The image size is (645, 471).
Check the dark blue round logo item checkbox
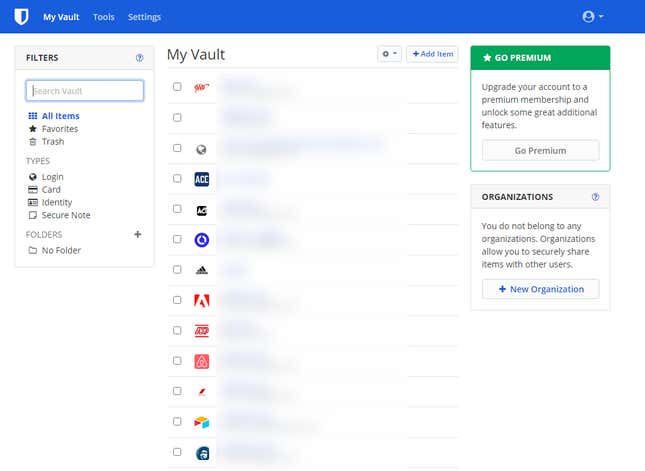pyautogui.click(x=177, y=452)
